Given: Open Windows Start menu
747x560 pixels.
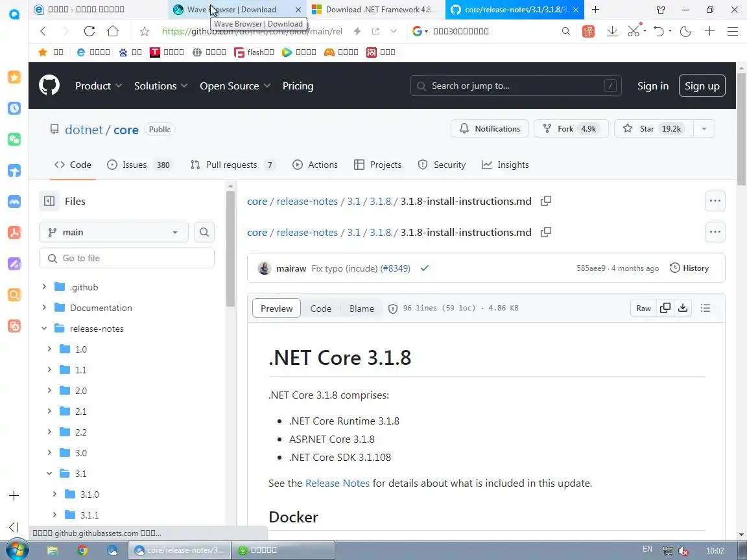Looking at the screenshot, I should pyautogui.click(x=17, y=550).
